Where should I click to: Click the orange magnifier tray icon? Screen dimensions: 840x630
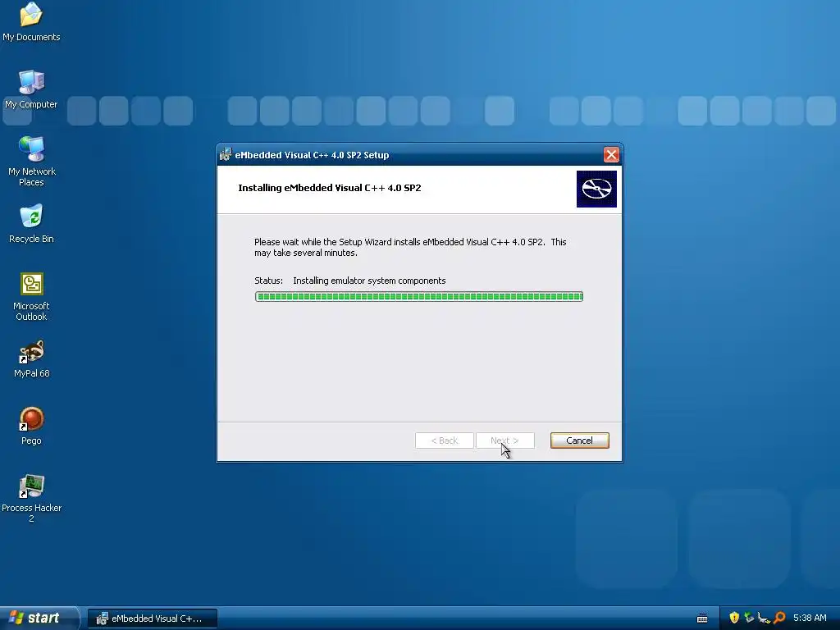pyautogui.click(x=779, y=618)
